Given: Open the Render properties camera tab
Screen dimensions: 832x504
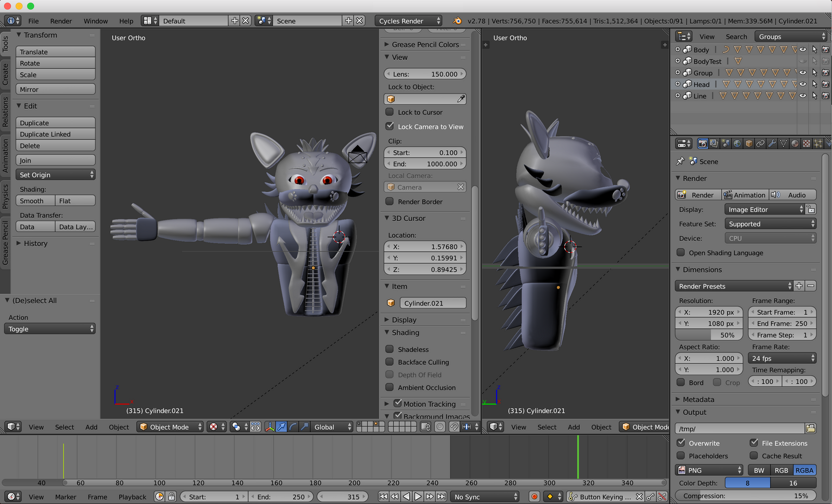Looking at the screenshot, I should [x=703, y=143].
